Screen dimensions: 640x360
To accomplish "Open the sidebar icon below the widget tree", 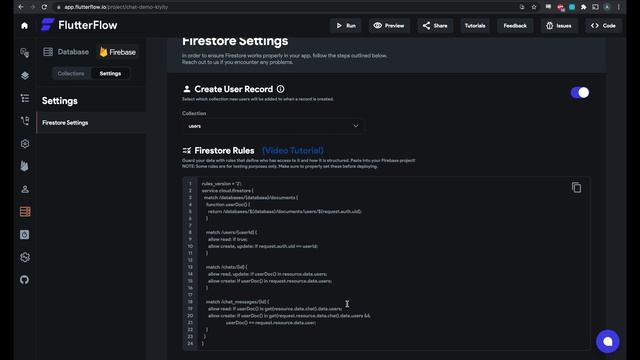I will [24, 121].
